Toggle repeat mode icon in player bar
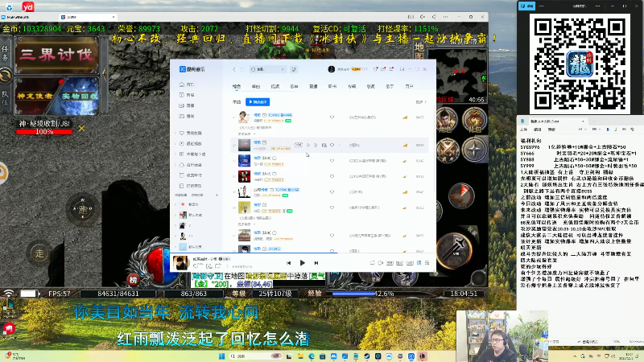The width and height of the screenshot is (644, 362). pyautogui.click(x=372, y=263)
